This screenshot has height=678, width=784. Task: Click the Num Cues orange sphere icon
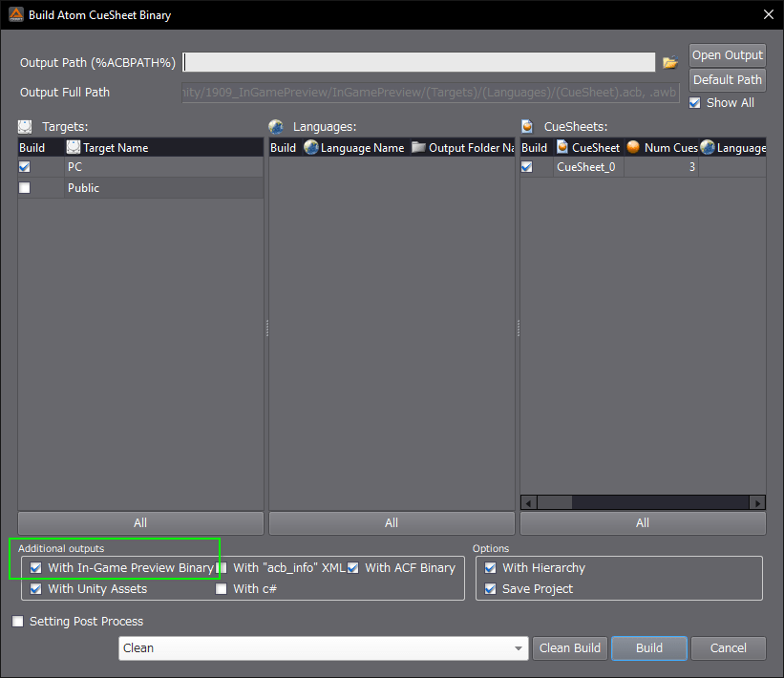(633, 147)
